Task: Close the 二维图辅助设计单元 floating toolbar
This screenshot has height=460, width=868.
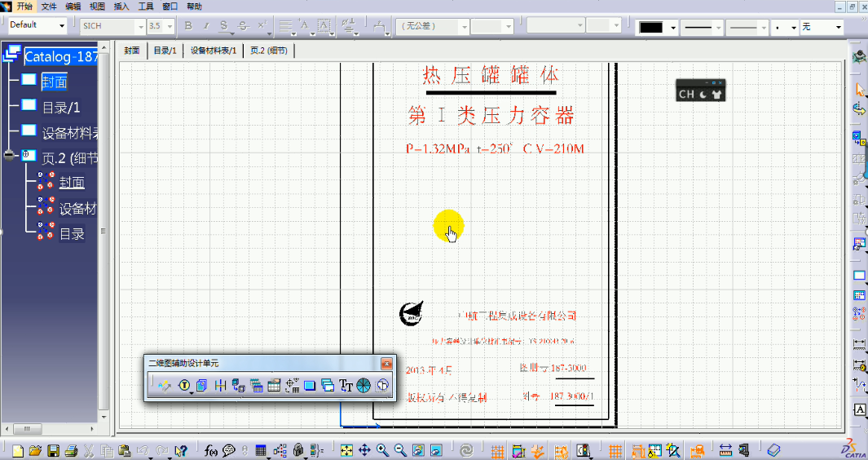Action: [387, 364]
